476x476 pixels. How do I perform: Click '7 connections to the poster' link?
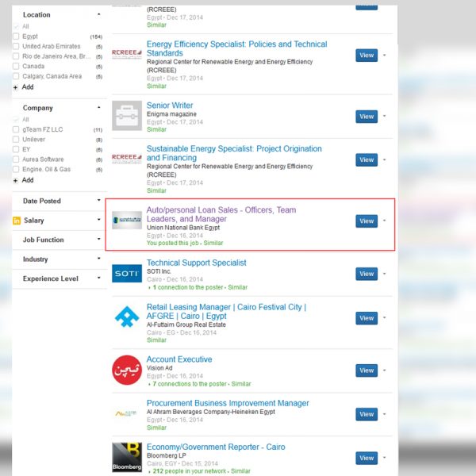(x=190, y=384)
